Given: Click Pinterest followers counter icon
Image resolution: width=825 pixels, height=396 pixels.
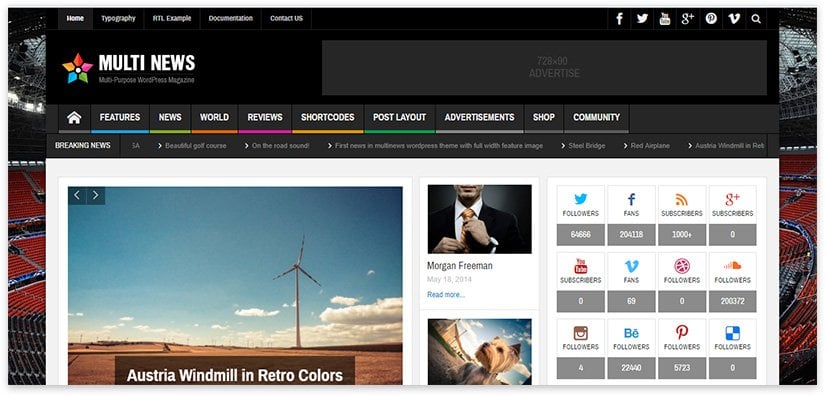Looking at the screenshot, I should coord(682,332).
